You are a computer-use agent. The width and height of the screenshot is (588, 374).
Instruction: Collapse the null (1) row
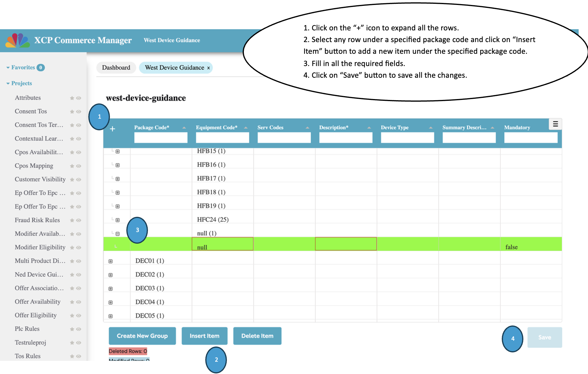[x=118, y=234]
